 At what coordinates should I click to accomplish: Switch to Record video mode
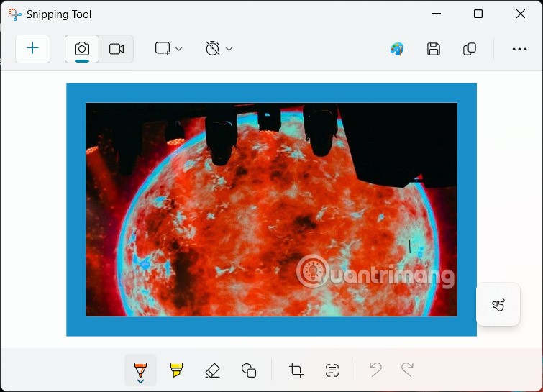point(117,49)
